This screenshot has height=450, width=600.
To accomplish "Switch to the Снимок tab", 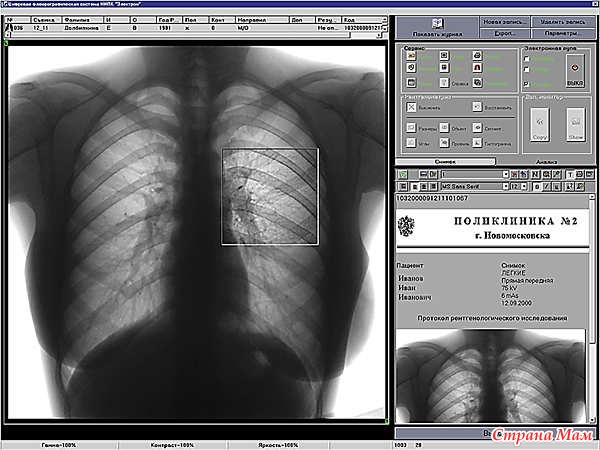I will pyautogui.click(x=448, y=160).
